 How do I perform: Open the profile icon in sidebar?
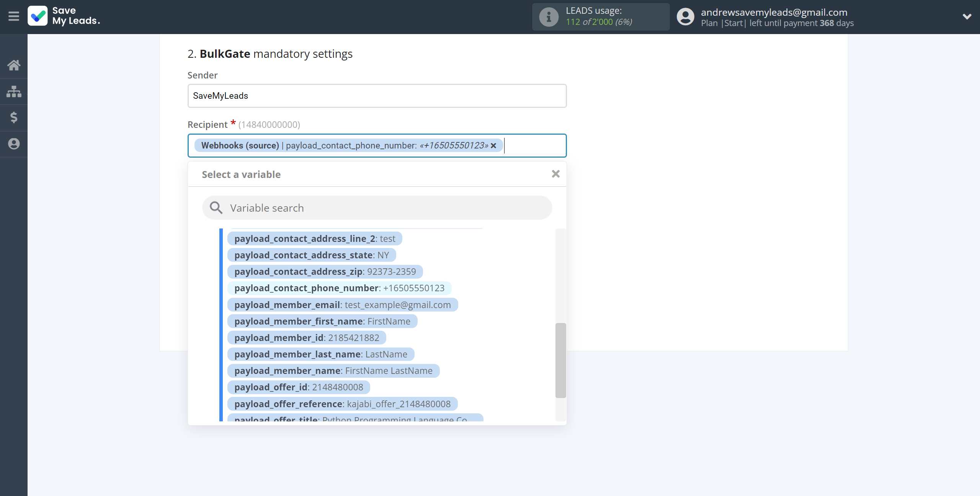[14, 144]
